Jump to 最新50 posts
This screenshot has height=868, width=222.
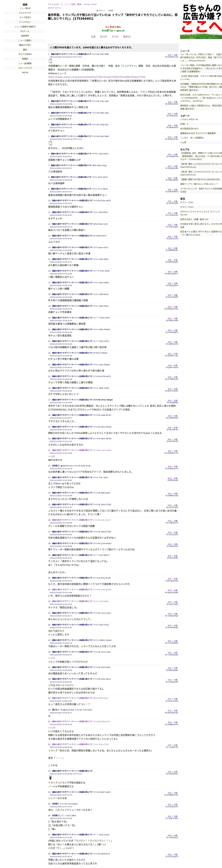127,37
